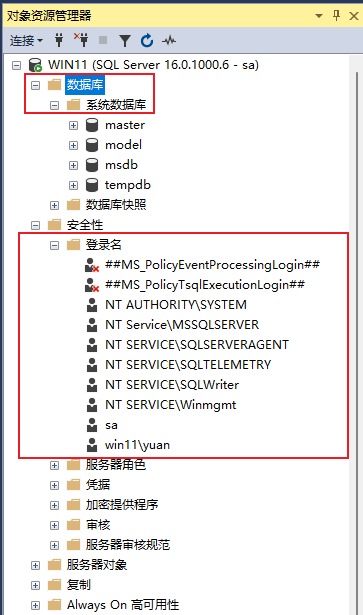The height and width of the screenshot is (615, 363).
Task: Select the win11\yuan login
Action: pos(137,445)
